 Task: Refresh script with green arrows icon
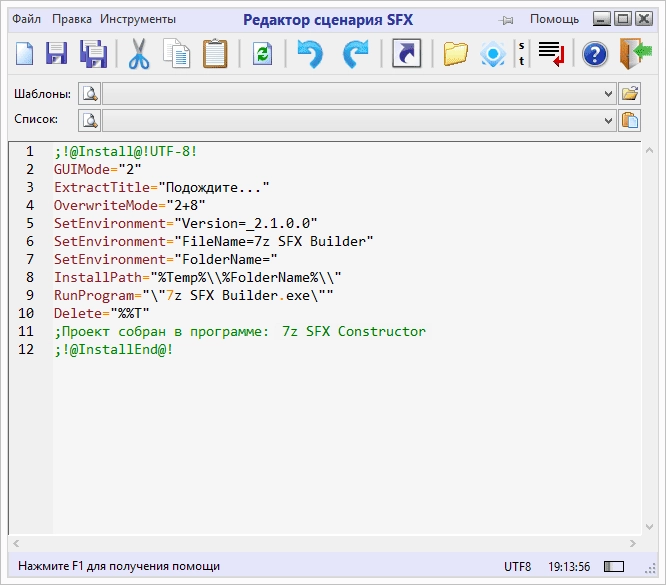click(x=262, y=54)
